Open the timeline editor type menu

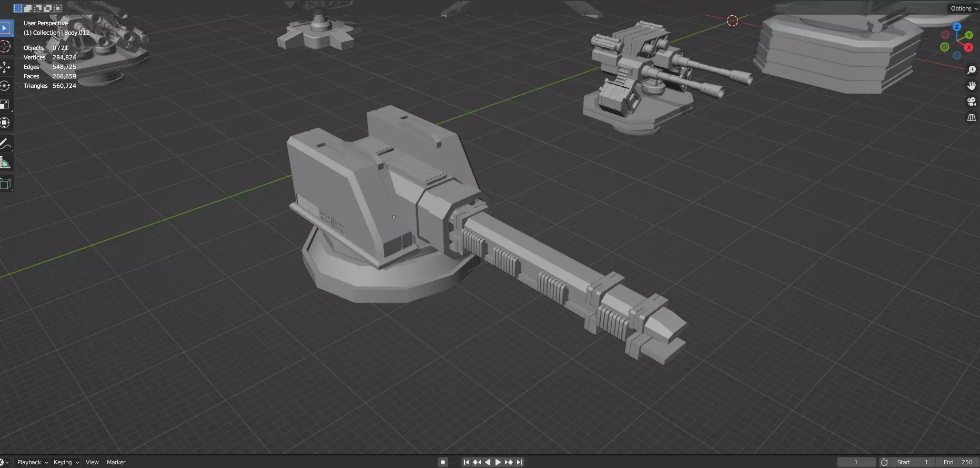pyautogui.click(x=5, y=462)
